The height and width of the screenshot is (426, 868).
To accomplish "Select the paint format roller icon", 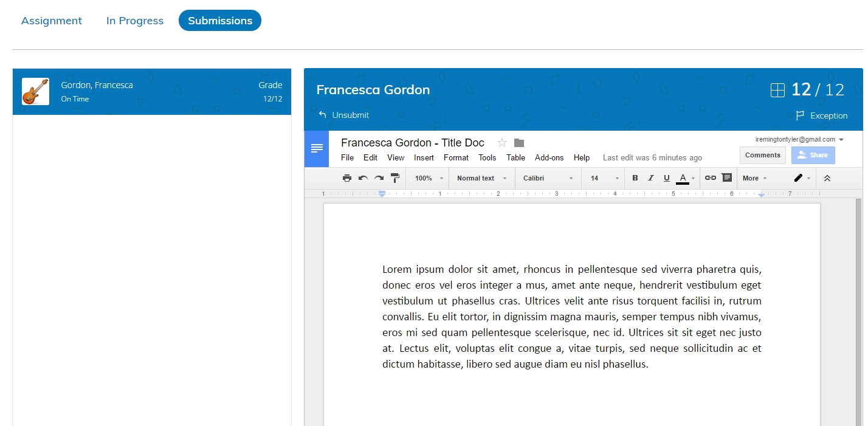I will tap(395, 178).
